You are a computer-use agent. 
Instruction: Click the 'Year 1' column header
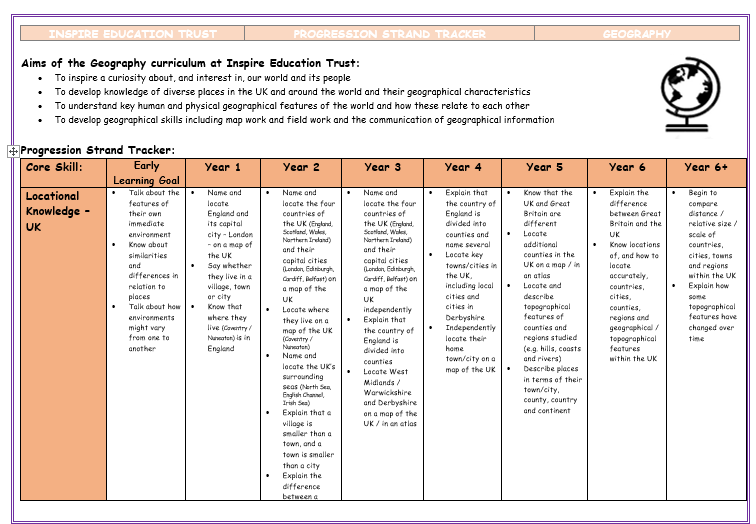click(222, 168)
